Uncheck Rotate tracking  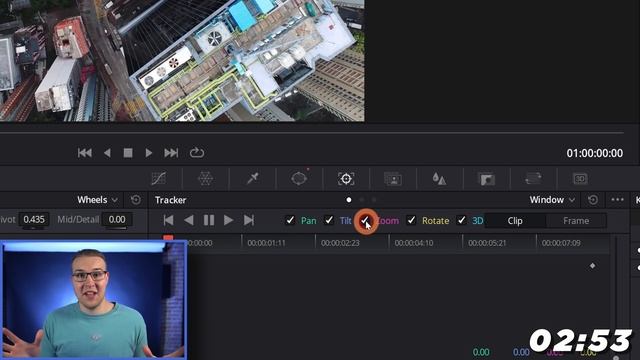pyautogui.click(x=411, y=220)
